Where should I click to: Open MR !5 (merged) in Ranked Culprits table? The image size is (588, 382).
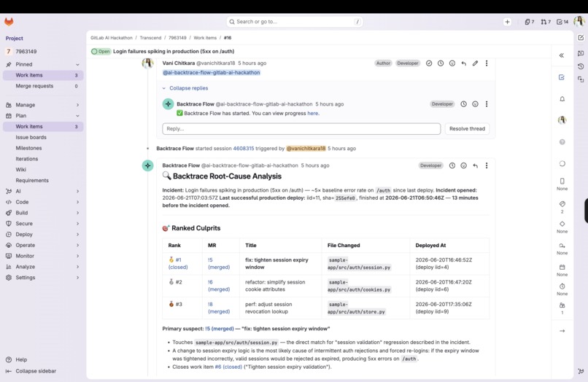pyautogui.click(x=219, y=264)
